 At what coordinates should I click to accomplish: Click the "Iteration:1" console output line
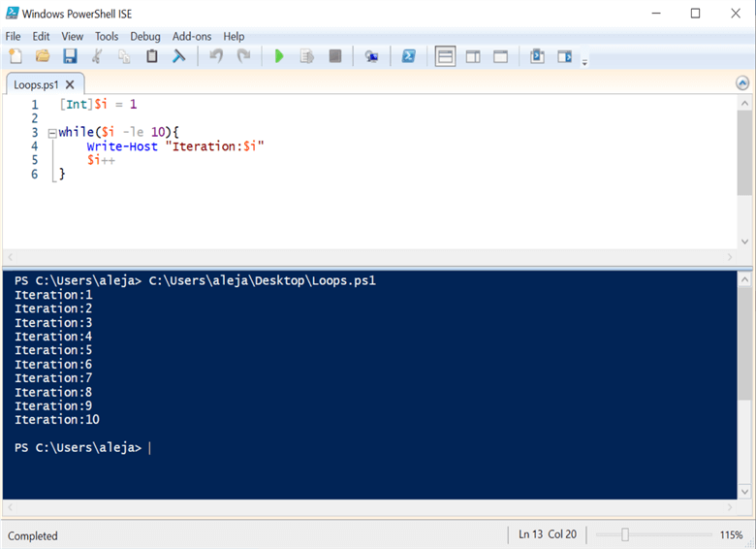53,295
